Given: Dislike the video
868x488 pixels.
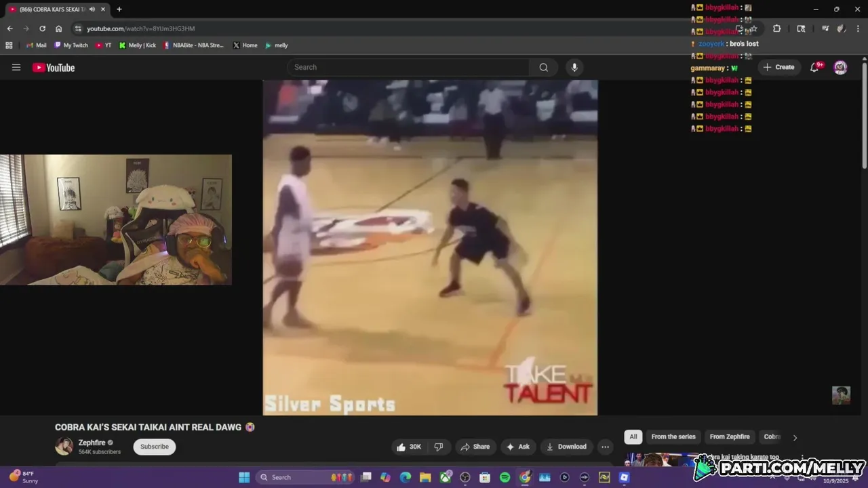Looking at the screenshot, I should tap(439, 447).
